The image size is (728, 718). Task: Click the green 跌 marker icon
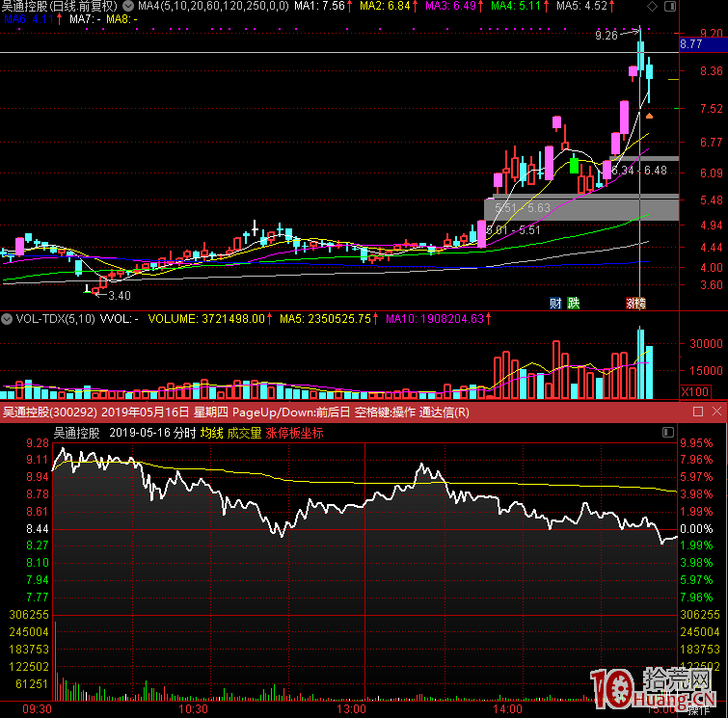574,303
